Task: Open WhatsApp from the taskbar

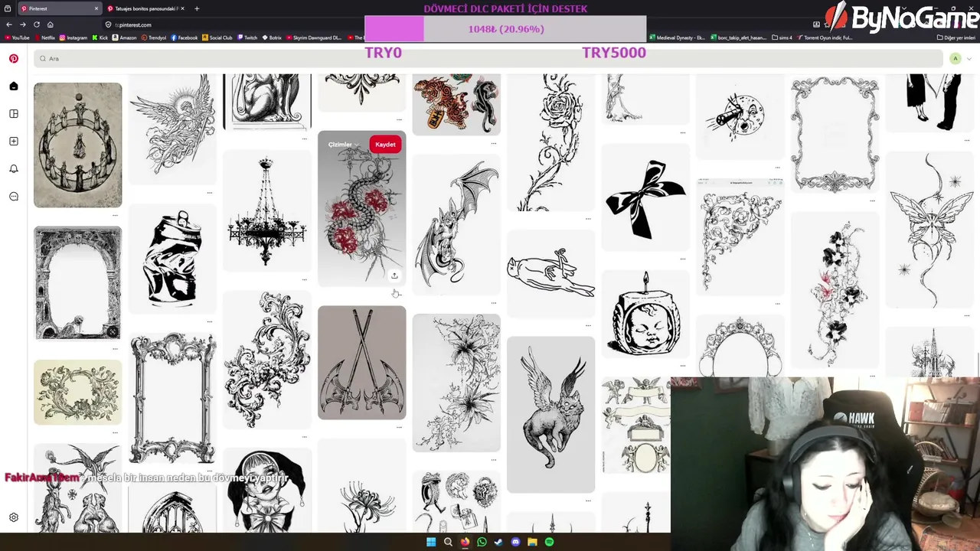Action: click(x=482, y=542)
